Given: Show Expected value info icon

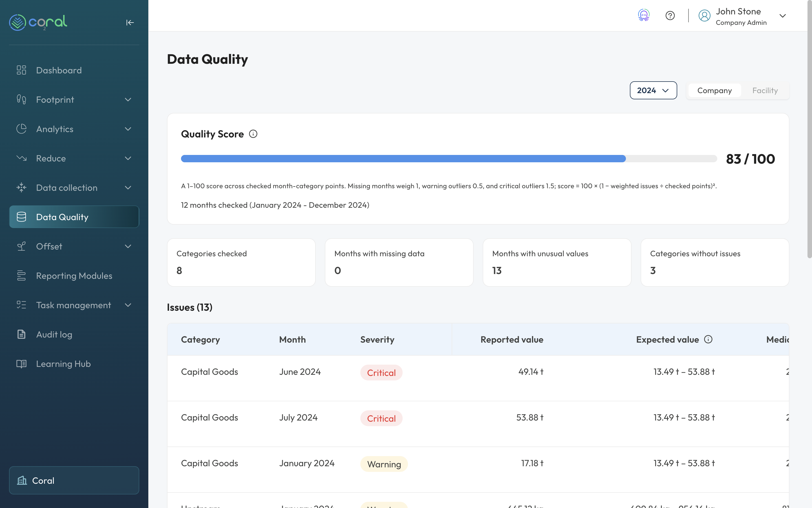Looking at the screenshot, I should coord(708,339).
